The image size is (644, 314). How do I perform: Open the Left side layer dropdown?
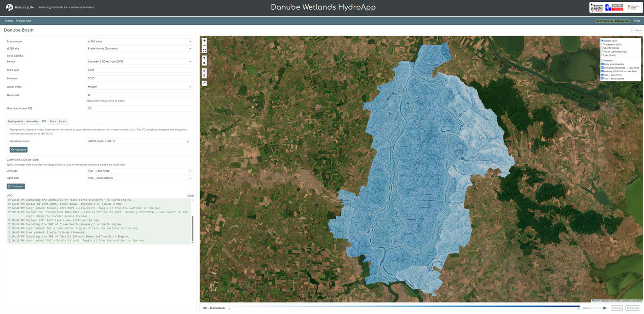coord(140,171)
